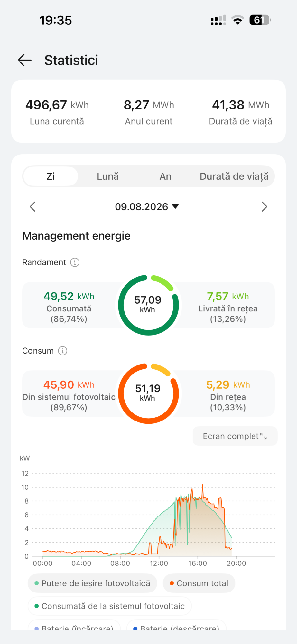
Task: Tap the 19:35 clock in status bar
Action: pyautogui.click(x=56, y=20)
